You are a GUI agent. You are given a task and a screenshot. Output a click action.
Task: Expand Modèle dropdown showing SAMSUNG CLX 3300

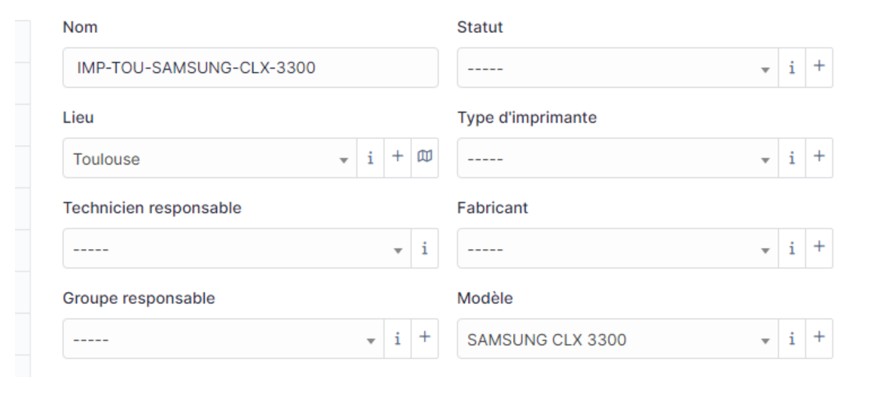click(x=617, y=339)
